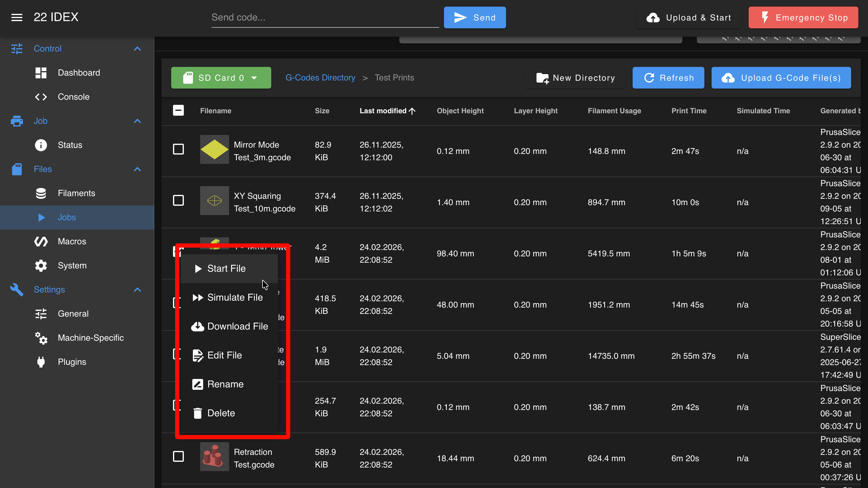Viewport: 868px width, 488px height.
Task: Click the Last modified sort arrow
Action: click(412, 111)
